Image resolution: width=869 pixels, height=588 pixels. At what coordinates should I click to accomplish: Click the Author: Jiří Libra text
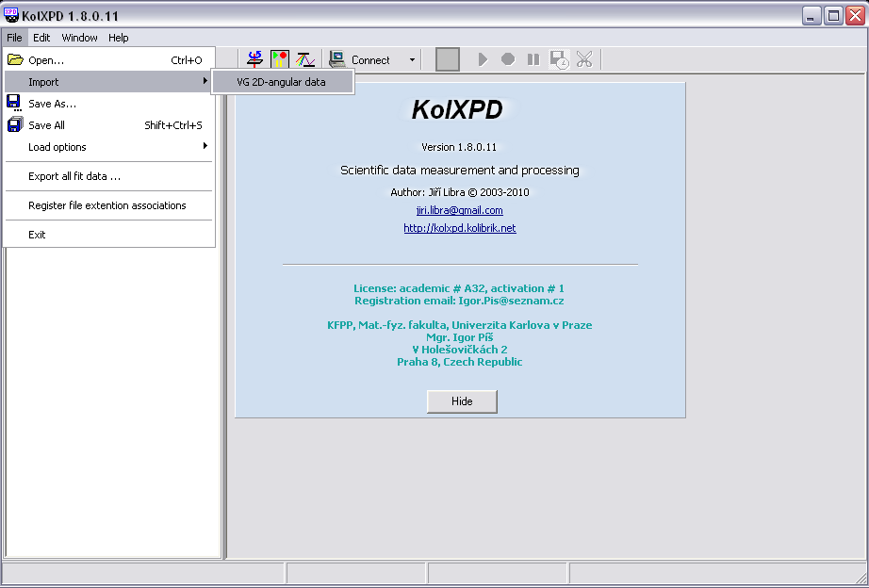(x=459, y=192)
